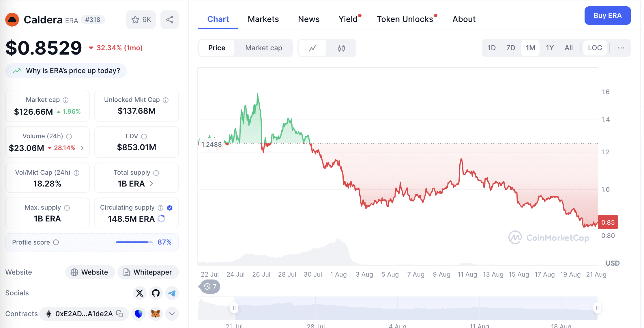Toggle the LOG scale option

[x=595, y=48]
